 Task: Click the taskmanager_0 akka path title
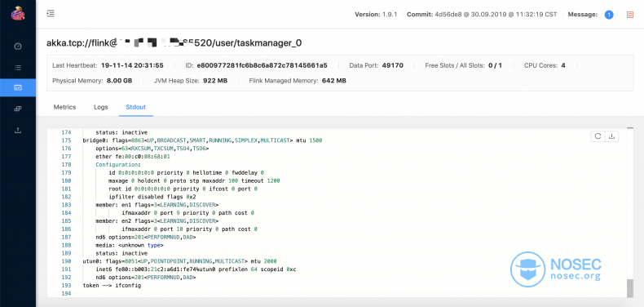(x=174, y=43)
